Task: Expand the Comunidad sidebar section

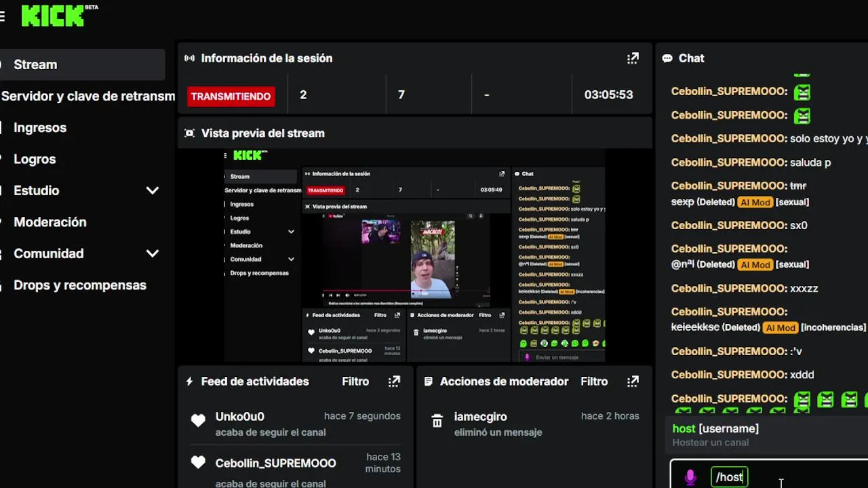Action: click(x=152, y=253)
